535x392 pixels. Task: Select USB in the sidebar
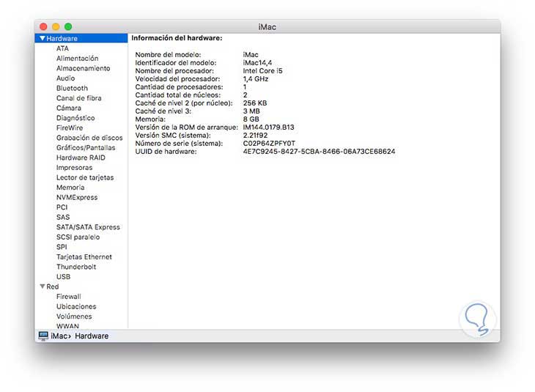(x=63, y=276)
